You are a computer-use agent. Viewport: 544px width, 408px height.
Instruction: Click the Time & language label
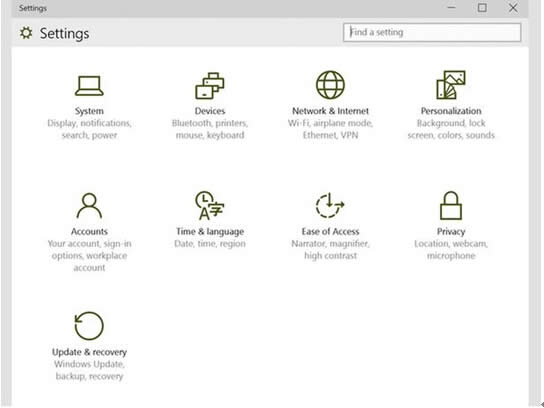click(210, 231)
